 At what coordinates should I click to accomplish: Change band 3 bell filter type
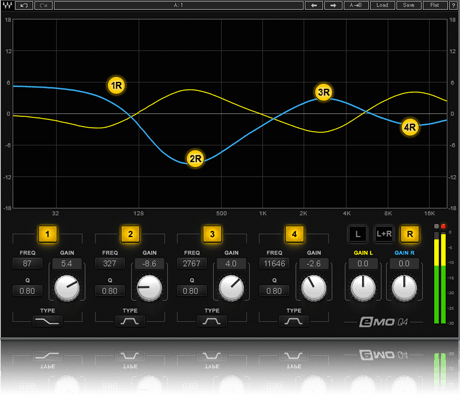pyautogui.click(x=212, y=321)
